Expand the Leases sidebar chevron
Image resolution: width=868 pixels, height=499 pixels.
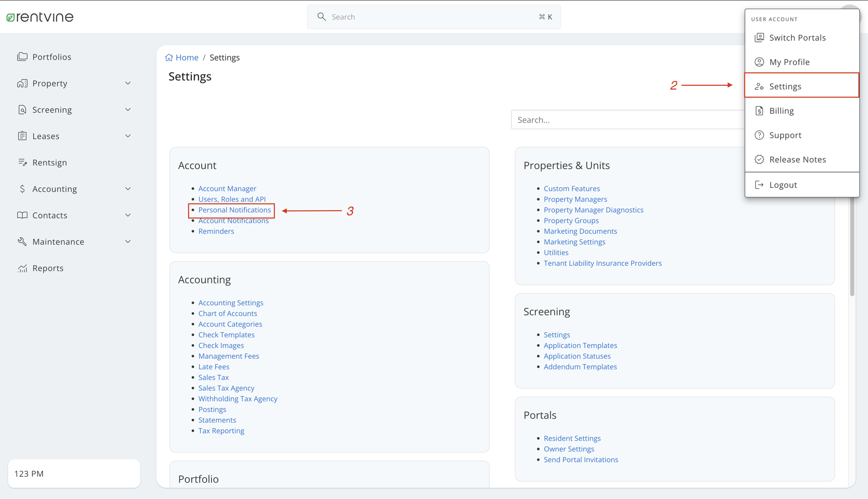[128, 136]
